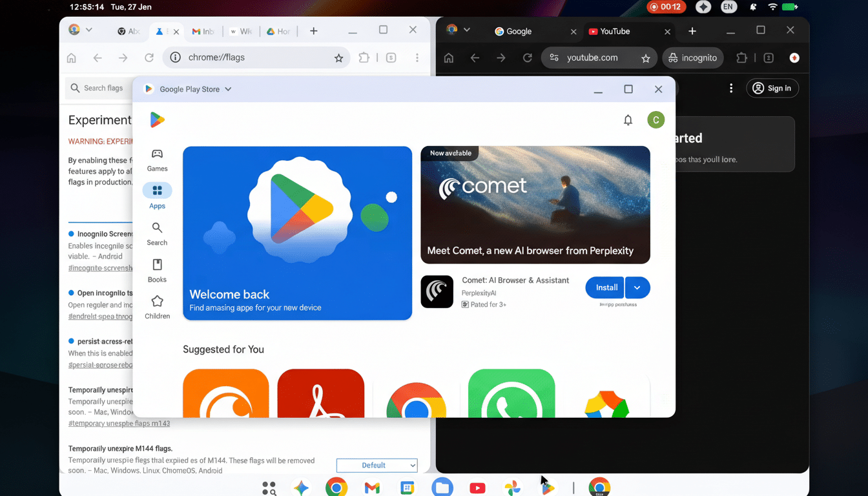Open the Children section of Play Store
The width and height of the screenshot is (868, 496).
(x=157, y=307)
